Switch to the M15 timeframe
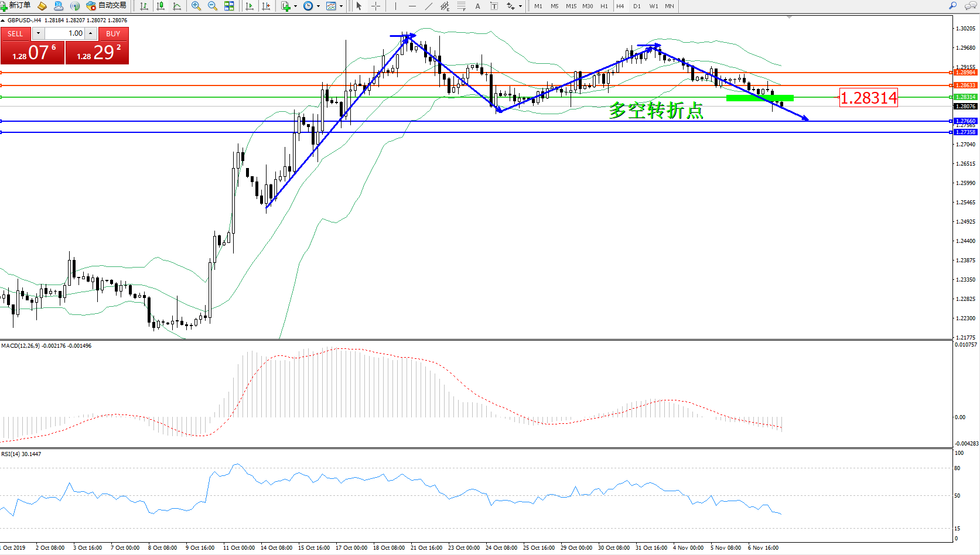The width and height of the screenshot is (980, 555). [x=571, y=6]
